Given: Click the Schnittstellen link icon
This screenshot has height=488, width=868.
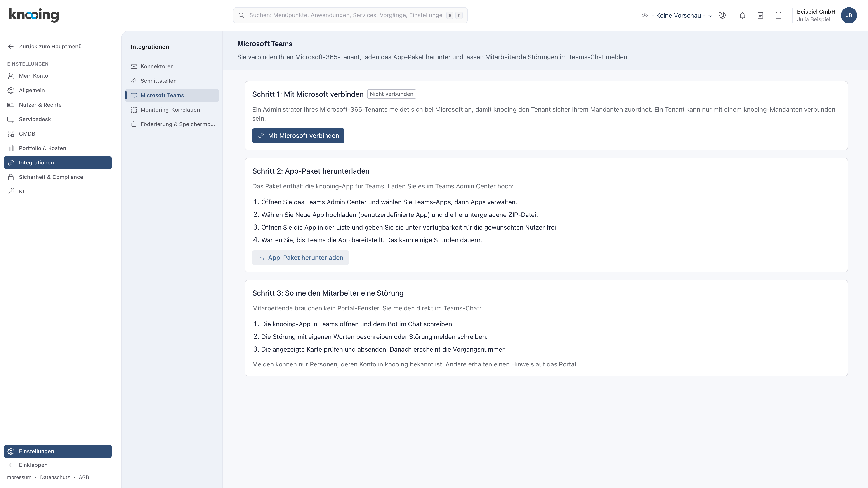Looking at the screenshot, I should (x=134, y=81).
